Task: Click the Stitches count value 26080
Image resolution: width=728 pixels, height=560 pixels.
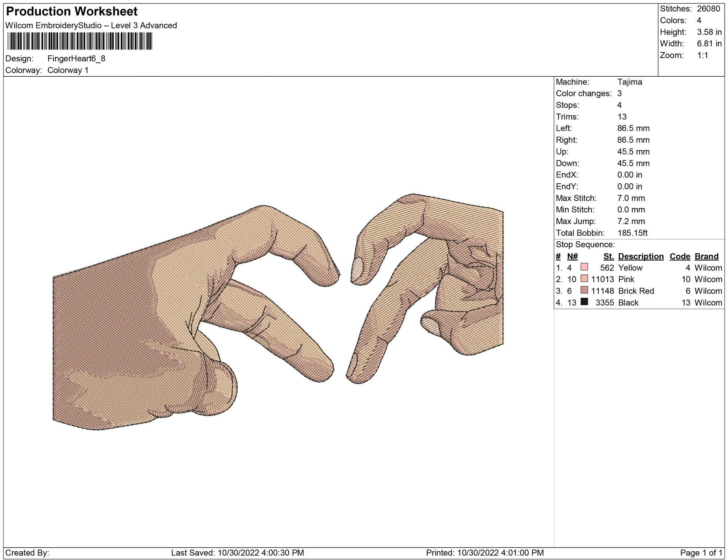Action: [708, 9]
